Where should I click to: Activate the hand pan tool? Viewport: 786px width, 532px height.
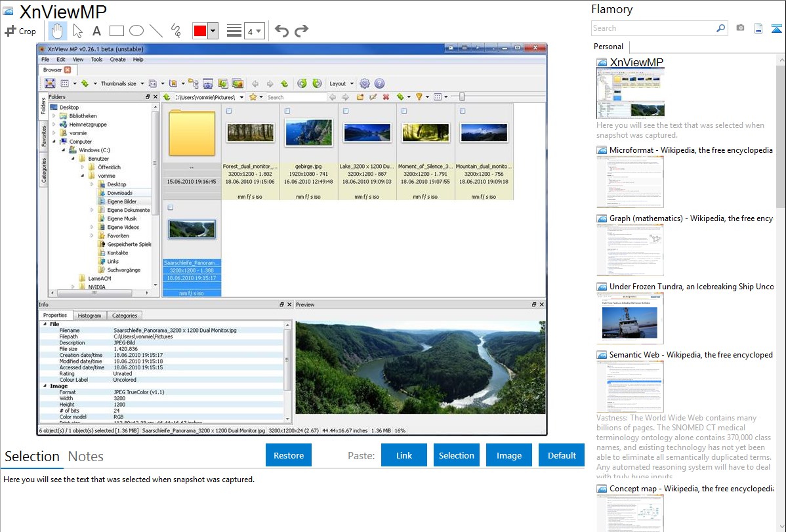click(x=58, y=31)
